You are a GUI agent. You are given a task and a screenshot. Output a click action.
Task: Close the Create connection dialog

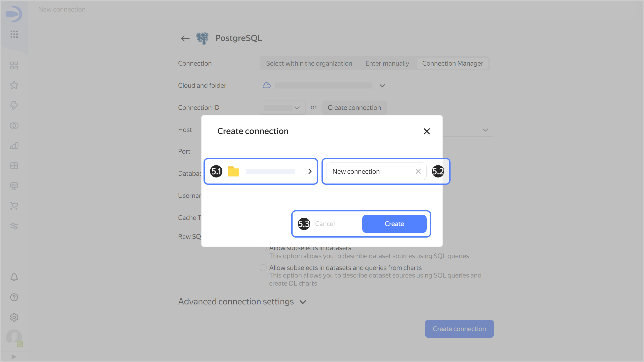point(427,131)
